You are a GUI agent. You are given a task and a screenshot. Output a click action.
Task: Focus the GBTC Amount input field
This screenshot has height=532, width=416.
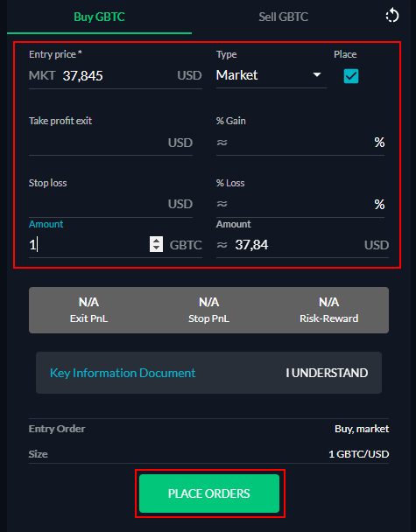tap(88, 245)
